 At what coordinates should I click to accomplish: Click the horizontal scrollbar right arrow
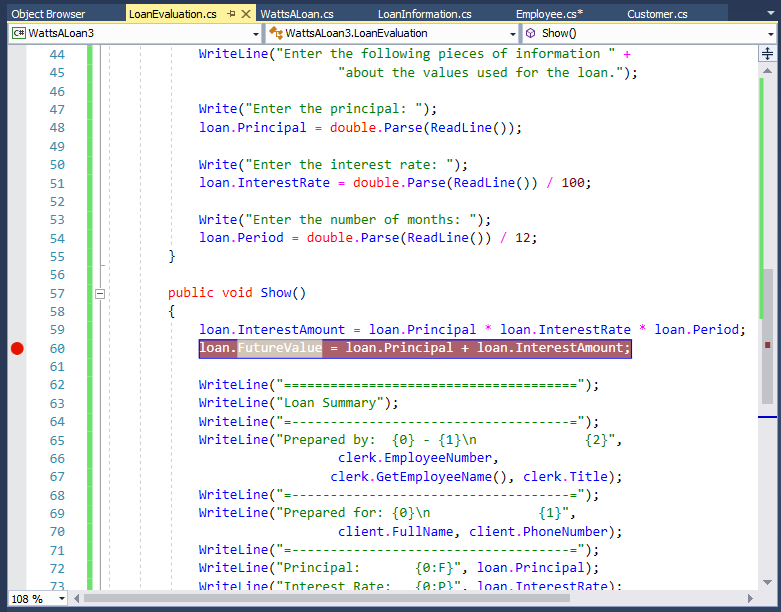point(750,599)
